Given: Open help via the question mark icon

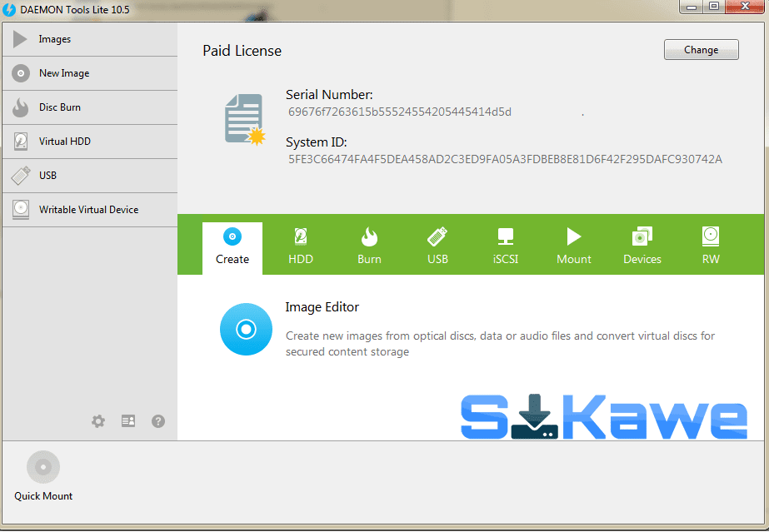Looking at the screenshot, I should coord(158,421).
